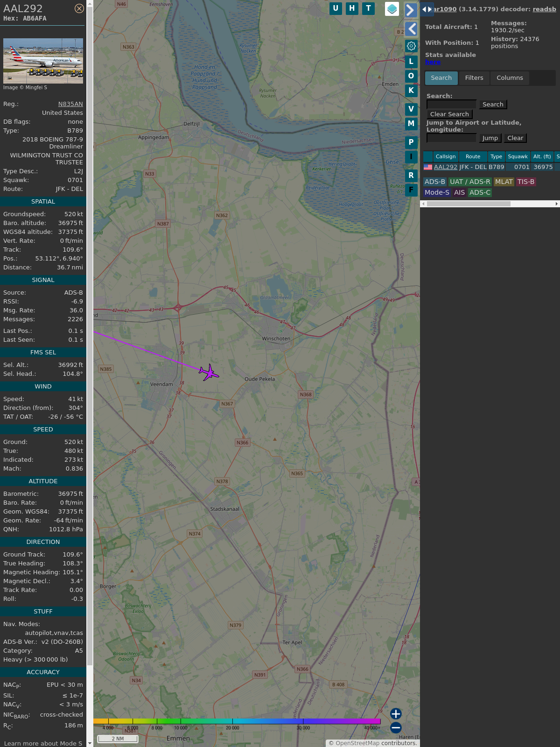This screenshot has width=560, height=747.
Task: Close the AAL292 aircraft info panel
Action: coord(79,8)
